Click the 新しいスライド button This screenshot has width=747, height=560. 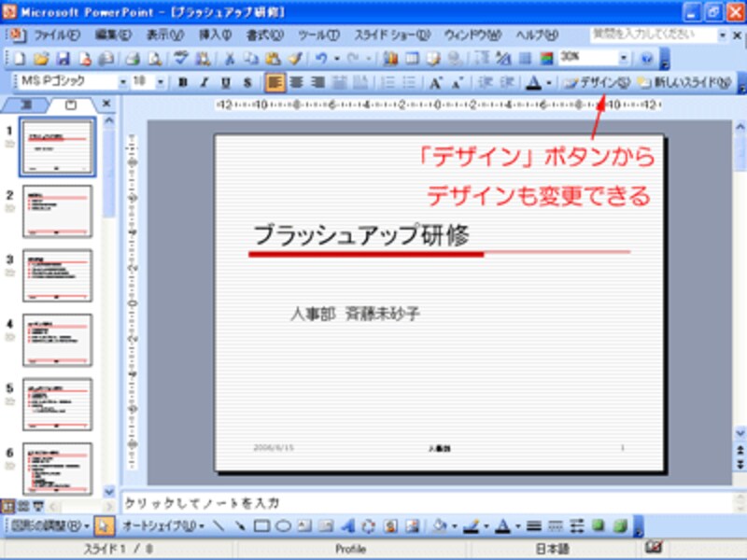(x=685, y=83)
